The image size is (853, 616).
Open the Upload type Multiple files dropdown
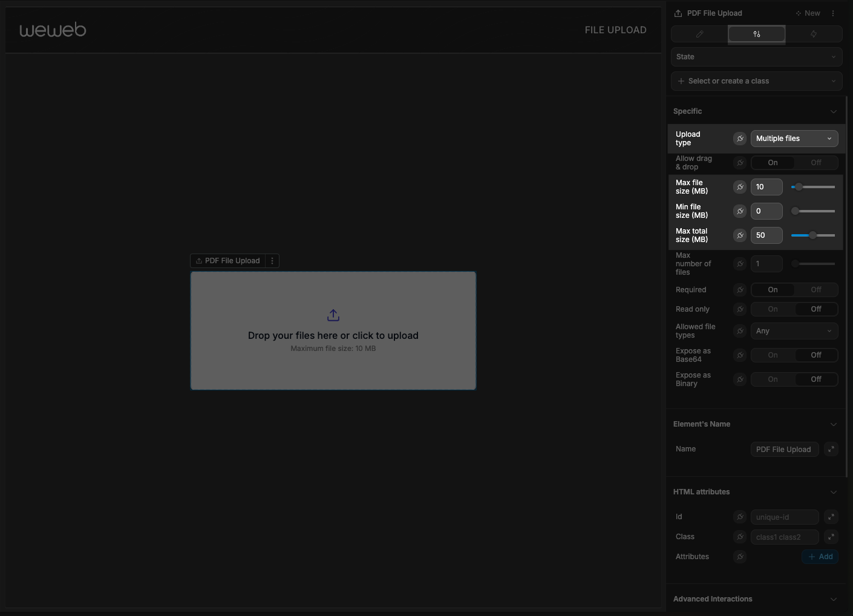794,139
